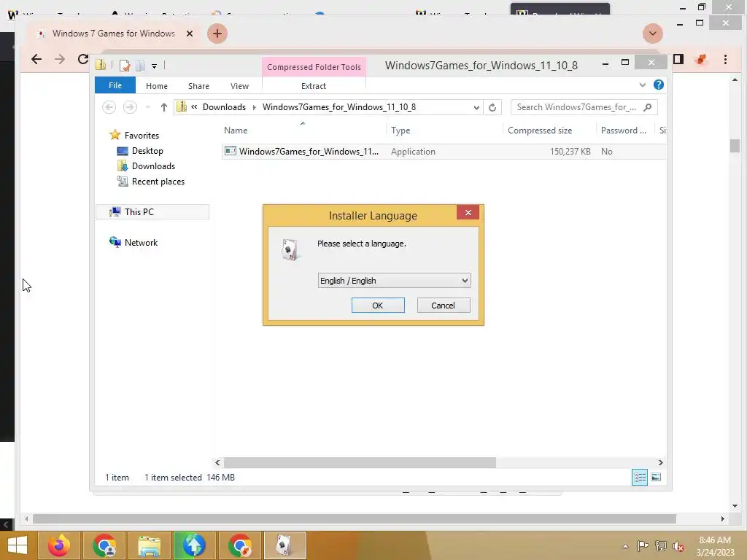The height and width of the screenshot is (560, 747).
Task: Click Explorer back navigation arrow
Action: click(109, 107)
